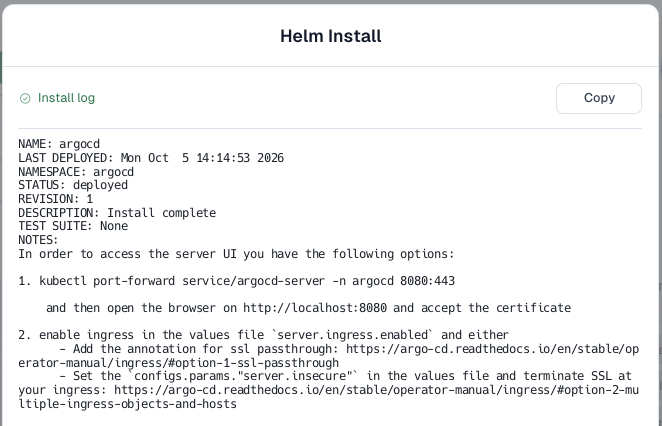The image size is (662, 426).
Task: Click the green check icon beside Install log
Action: 25,98
